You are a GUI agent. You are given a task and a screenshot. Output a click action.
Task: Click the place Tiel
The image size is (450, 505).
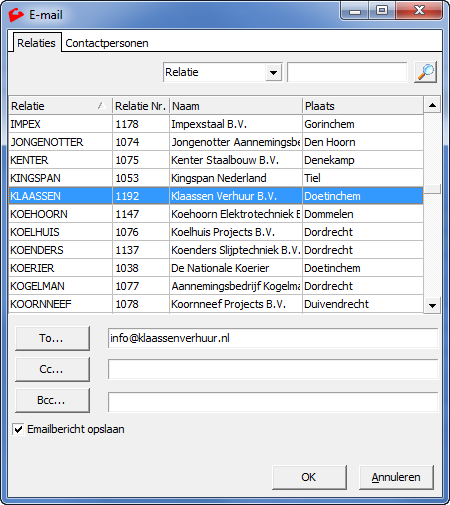(312, 178)
